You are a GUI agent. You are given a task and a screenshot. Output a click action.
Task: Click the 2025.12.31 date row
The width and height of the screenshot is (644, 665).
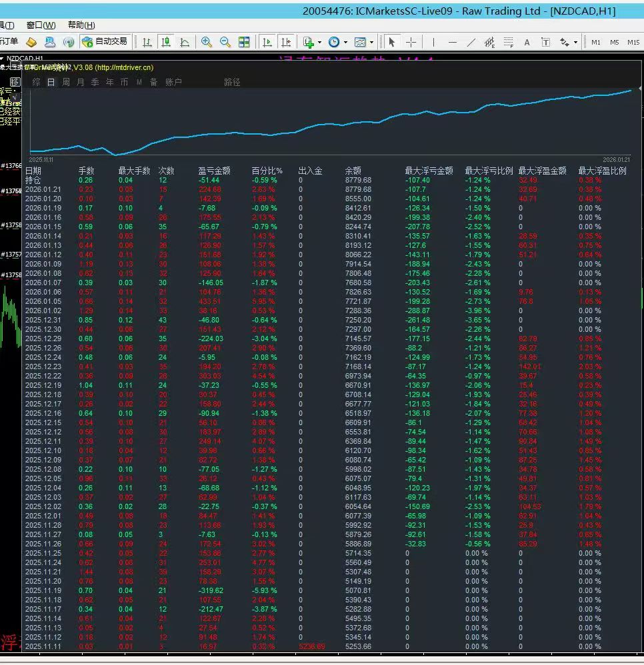click(43, 320)
